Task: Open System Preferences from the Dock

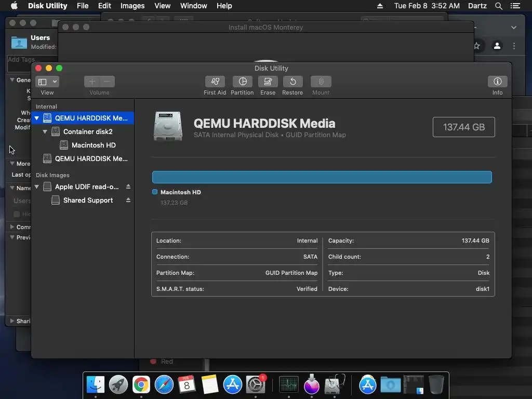Action: click(x=255, y=385)
